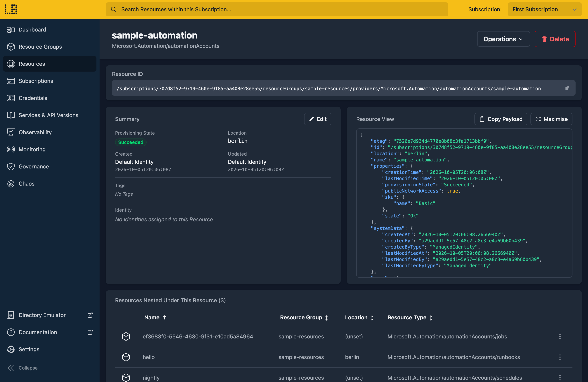Click the No Tags text

click(x=124, y=194)
